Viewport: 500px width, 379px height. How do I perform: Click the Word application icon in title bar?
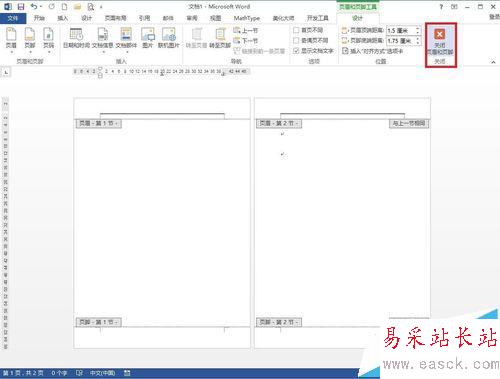[x=8, y=6]
